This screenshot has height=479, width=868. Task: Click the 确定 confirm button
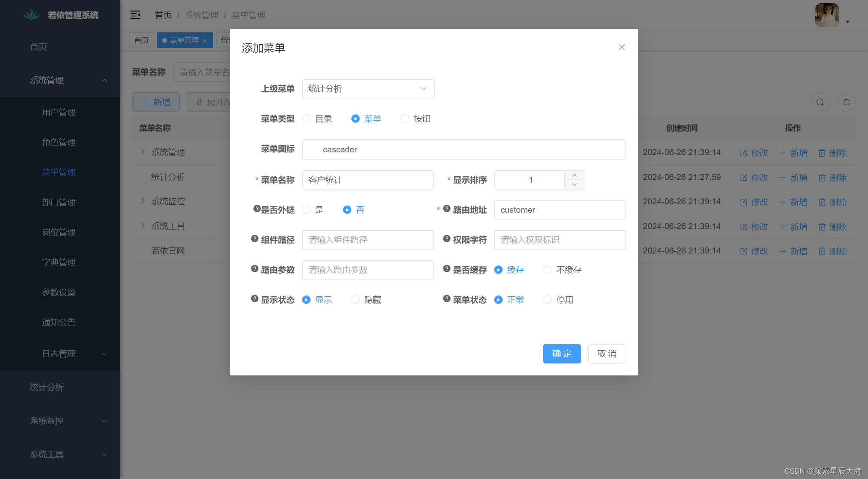[561, 354]
